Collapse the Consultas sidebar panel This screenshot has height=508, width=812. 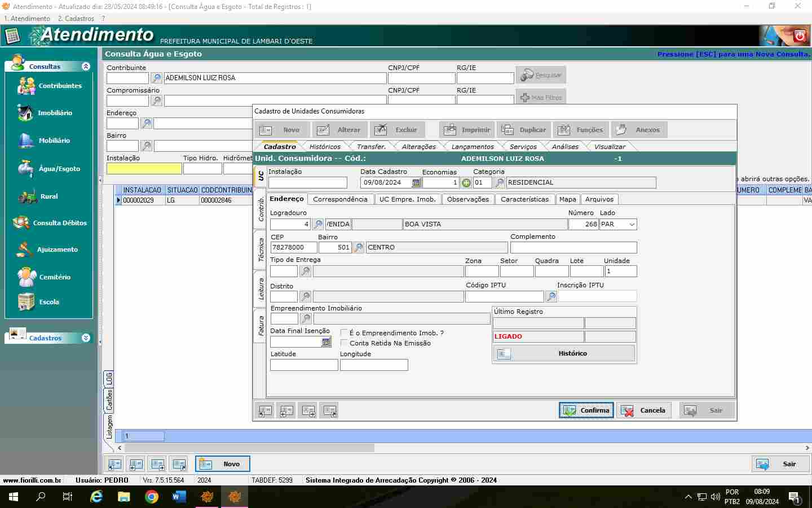click(x=86, y=67)
